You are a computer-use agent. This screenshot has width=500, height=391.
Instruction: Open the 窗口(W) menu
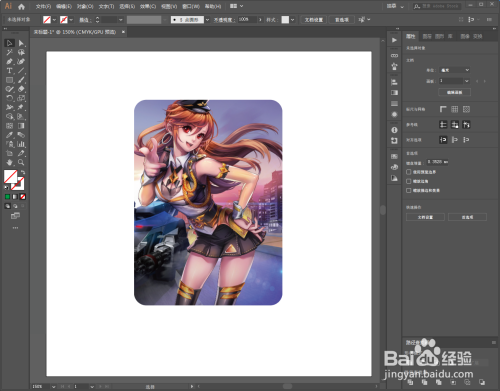(x=191, y=6)
